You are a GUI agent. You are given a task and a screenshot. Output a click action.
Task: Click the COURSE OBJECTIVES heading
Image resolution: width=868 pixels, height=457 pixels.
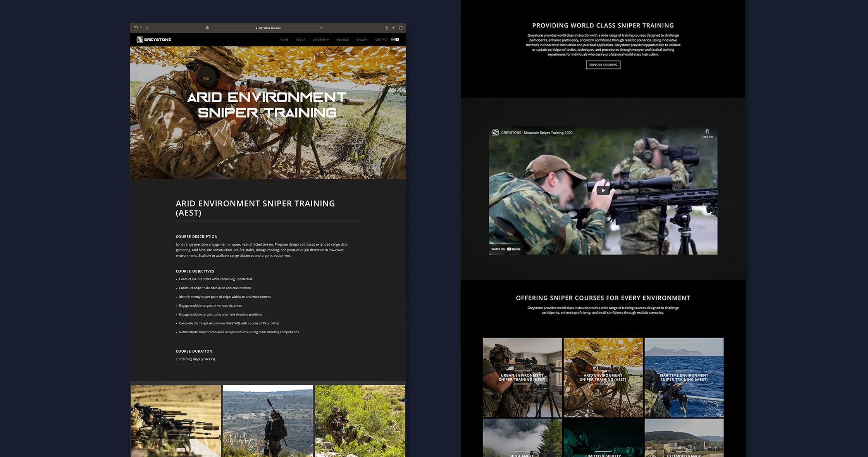point(195,271)
